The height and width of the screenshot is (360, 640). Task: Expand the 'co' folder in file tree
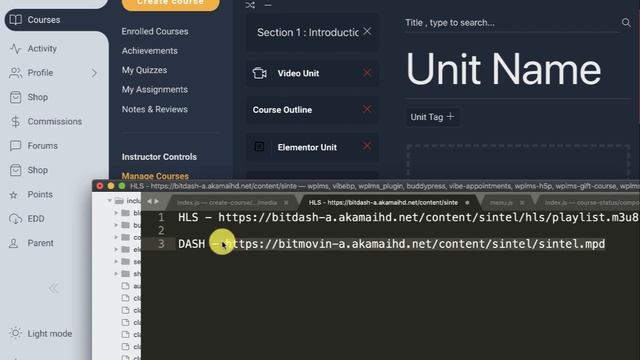click(116, 237)
